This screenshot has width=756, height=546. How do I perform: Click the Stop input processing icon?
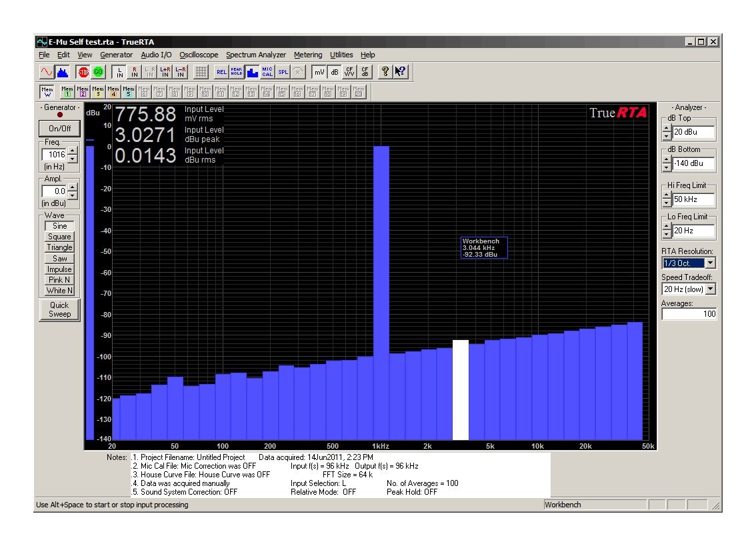(x=82, y=71)
